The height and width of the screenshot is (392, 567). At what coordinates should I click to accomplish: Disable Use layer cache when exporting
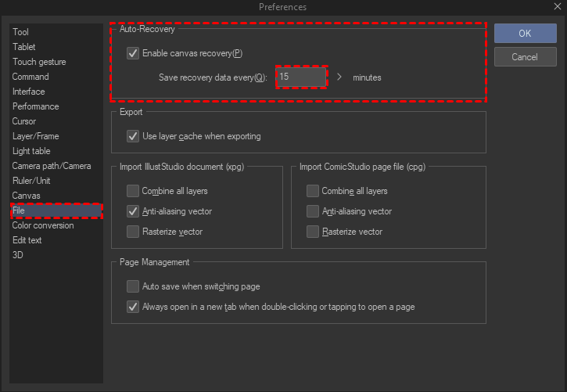133,136
